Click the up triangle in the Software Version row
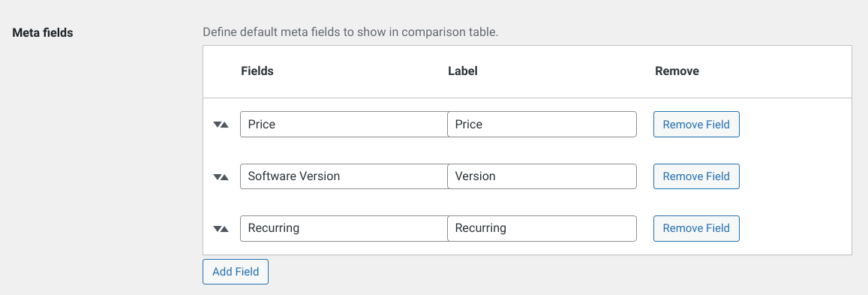Image resolution: width=868 pixels, height=295 pixels. tap(225, 177)
